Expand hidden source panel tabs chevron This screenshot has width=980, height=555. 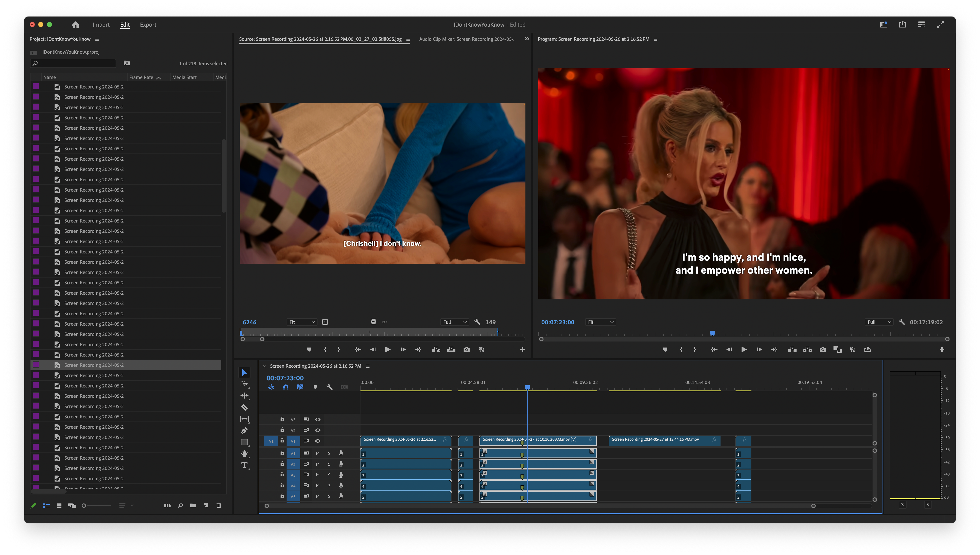pos(527,39)
